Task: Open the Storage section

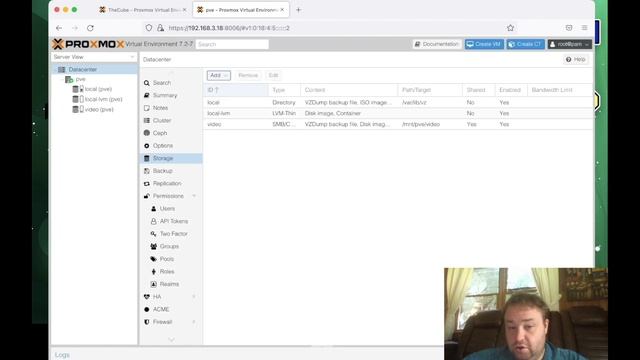Action: pos(171,158)
